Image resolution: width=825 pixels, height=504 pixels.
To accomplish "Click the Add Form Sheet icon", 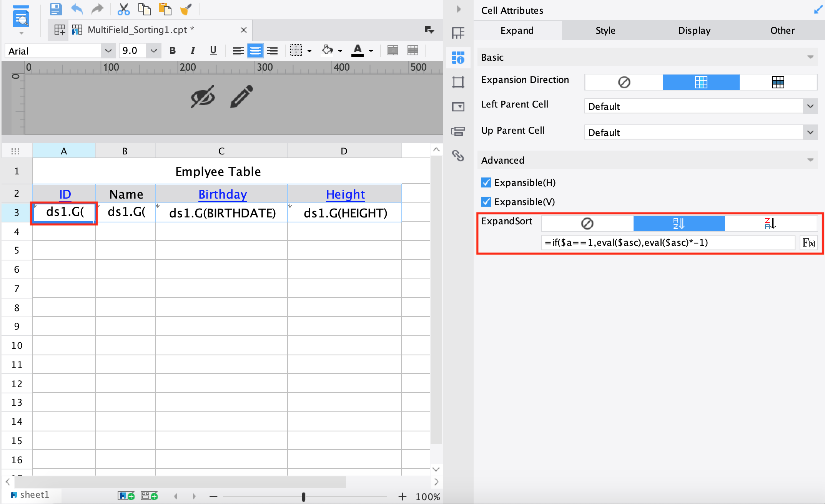I will (149, 496).
